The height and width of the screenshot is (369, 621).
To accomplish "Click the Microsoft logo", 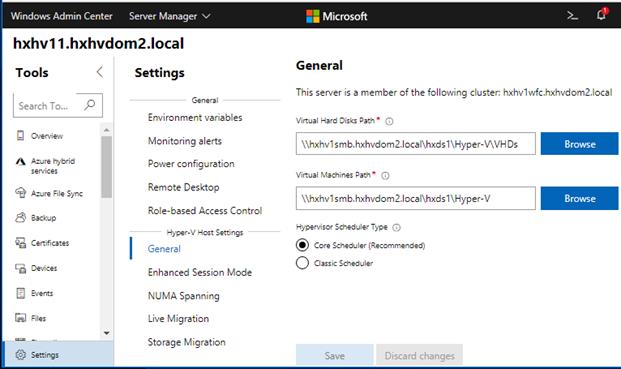I will (337, 16).
